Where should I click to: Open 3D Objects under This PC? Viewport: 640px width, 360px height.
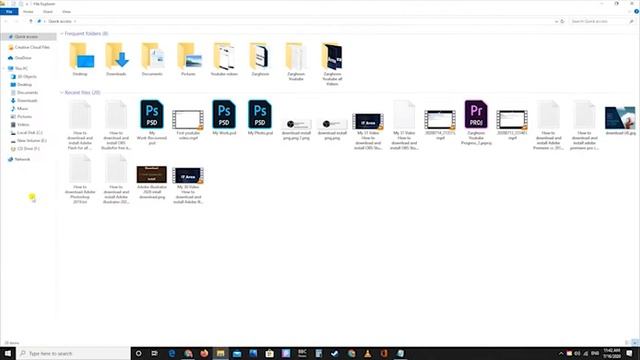coord(24,77)
